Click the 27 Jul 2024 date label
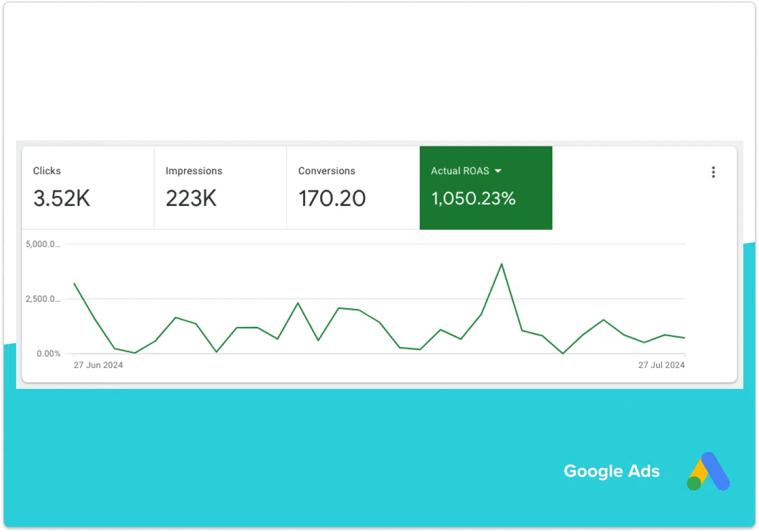 tap(662, 365)
